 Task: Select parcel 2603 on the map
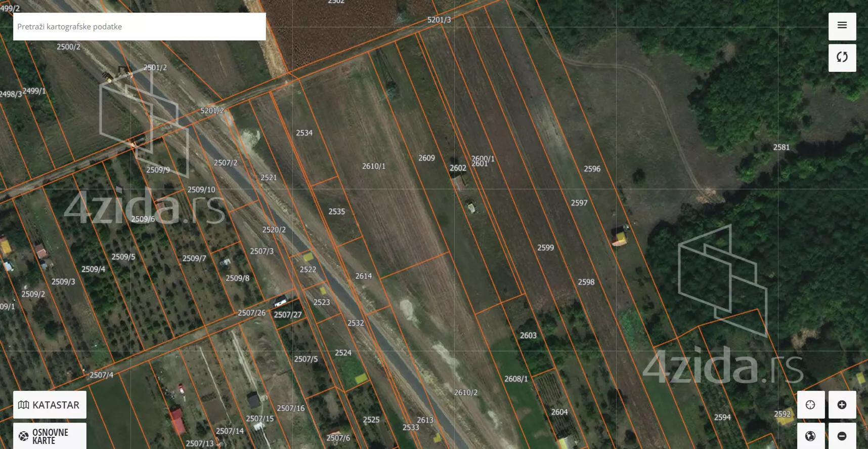click(528, 335)
